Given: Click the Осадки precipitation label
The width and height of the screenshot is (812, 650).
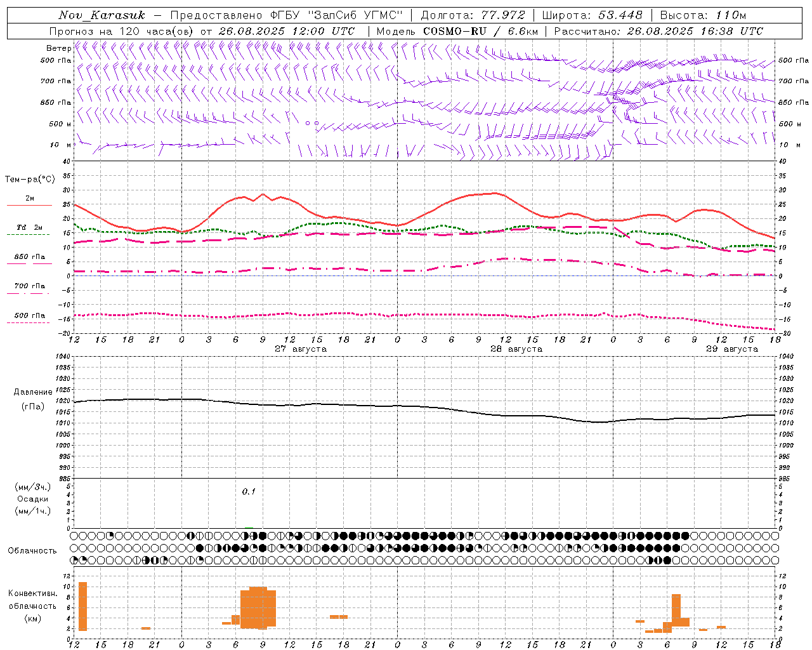Looking at the screenshot, I should pos(33,499).
